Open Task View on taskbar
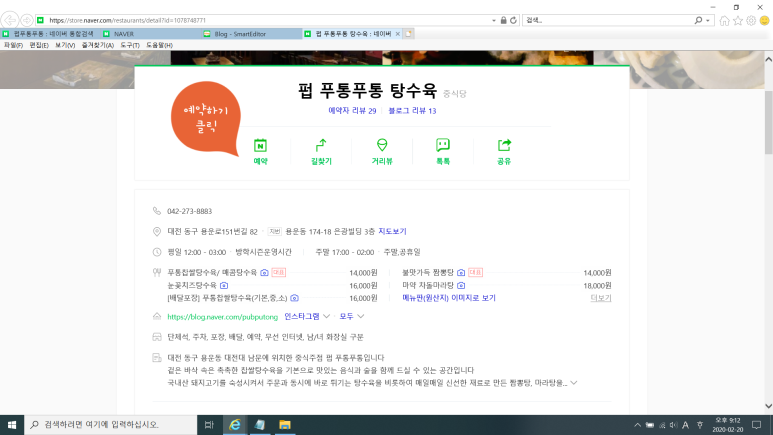 tap(209, 425)
